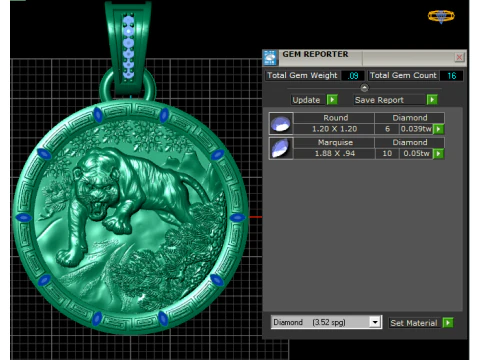
Task: Close the Gem Reporter panel
Action: click(459, 57)
